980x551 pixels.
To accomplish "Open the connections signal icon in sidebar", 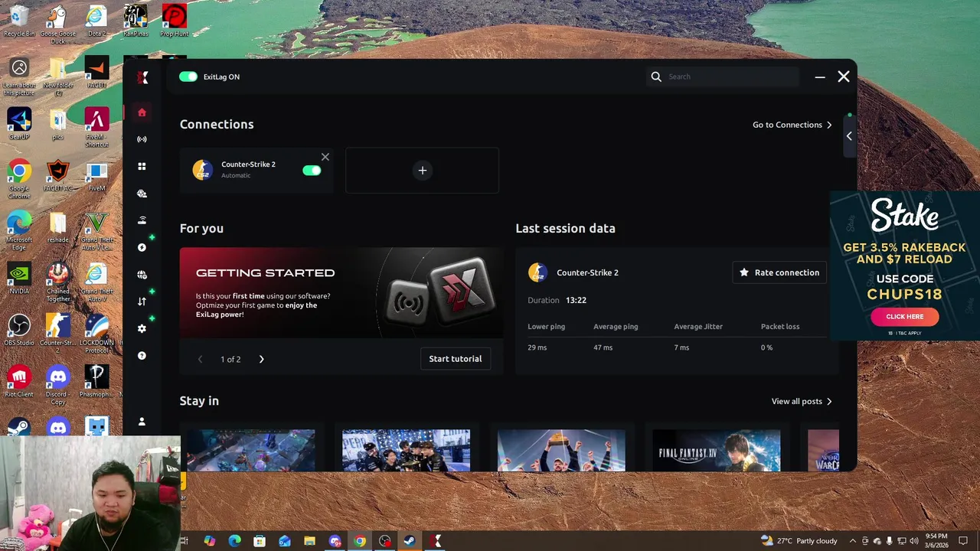I will pos(142,139).
